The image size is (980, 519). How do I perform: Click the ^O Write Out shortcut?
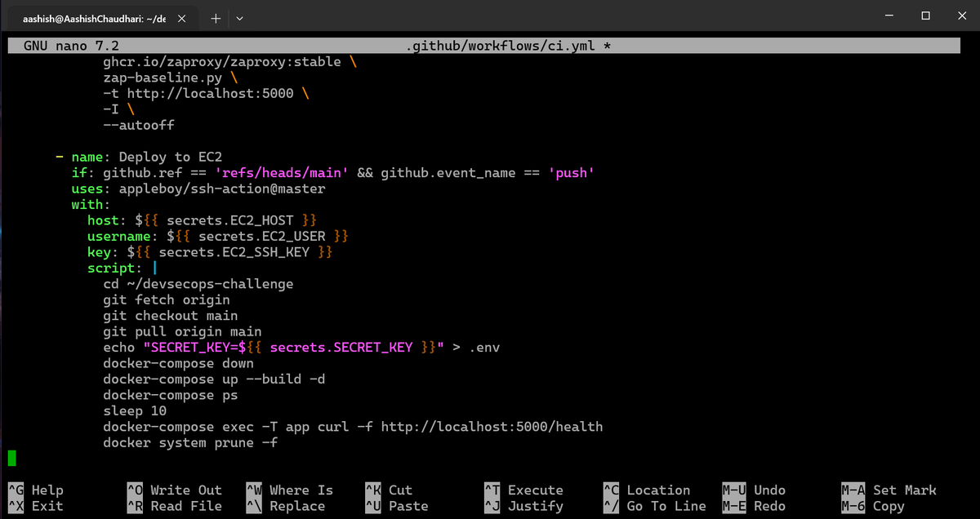point(174,490)
